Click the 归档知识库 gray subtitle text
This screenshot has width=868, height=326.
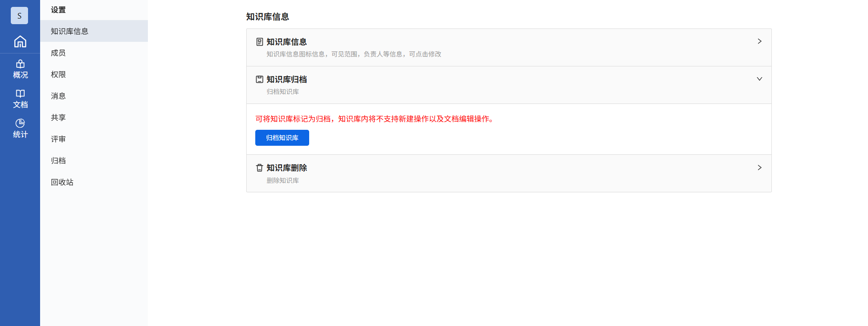[x=282, y=91]
